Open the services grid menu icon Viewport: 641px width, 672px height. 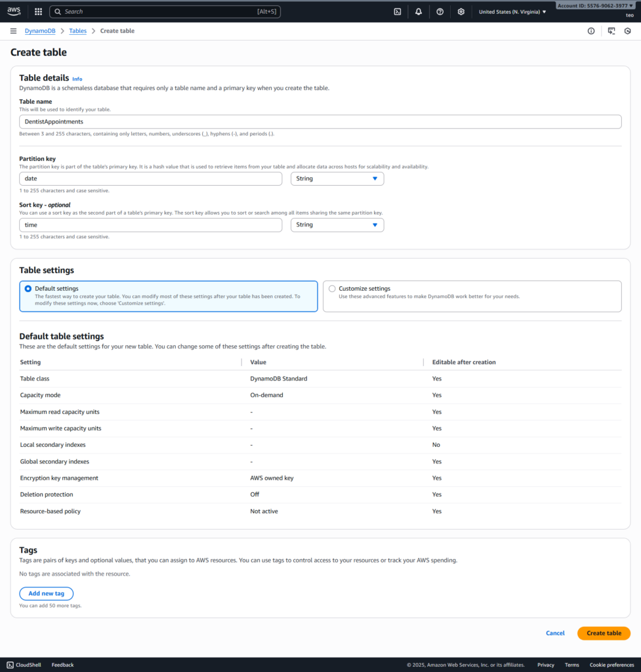(38, 11)
